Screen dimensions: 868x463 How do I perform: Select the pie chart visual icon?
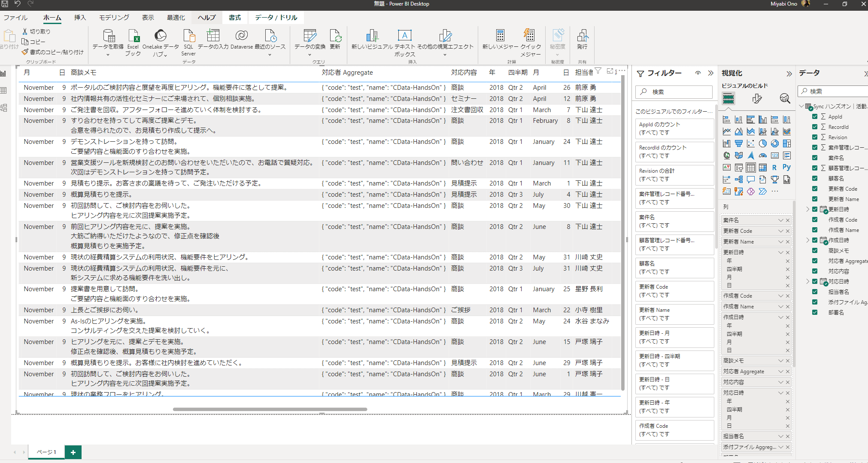pyautogui.click(x=762, y=143)
